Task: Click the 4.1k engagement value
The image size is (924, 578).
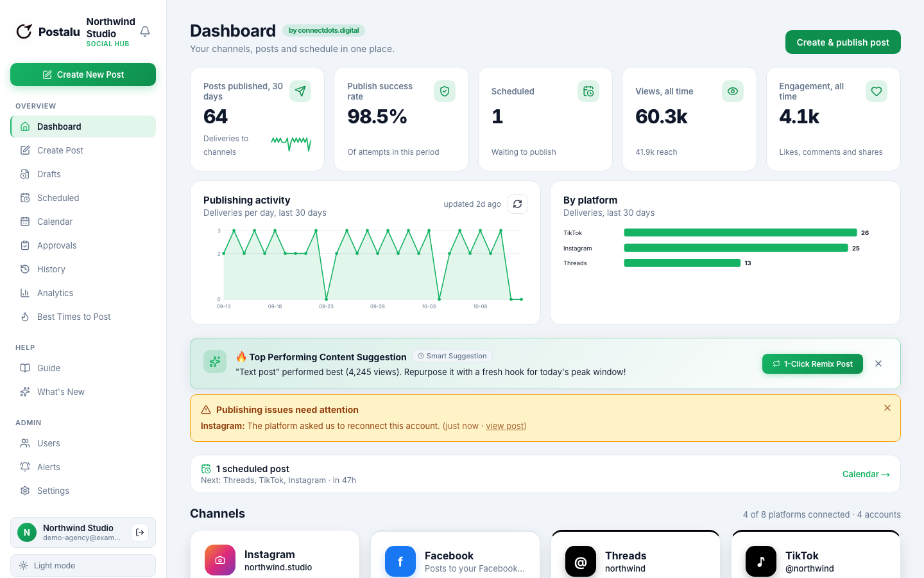Action: tap(800, 117)
